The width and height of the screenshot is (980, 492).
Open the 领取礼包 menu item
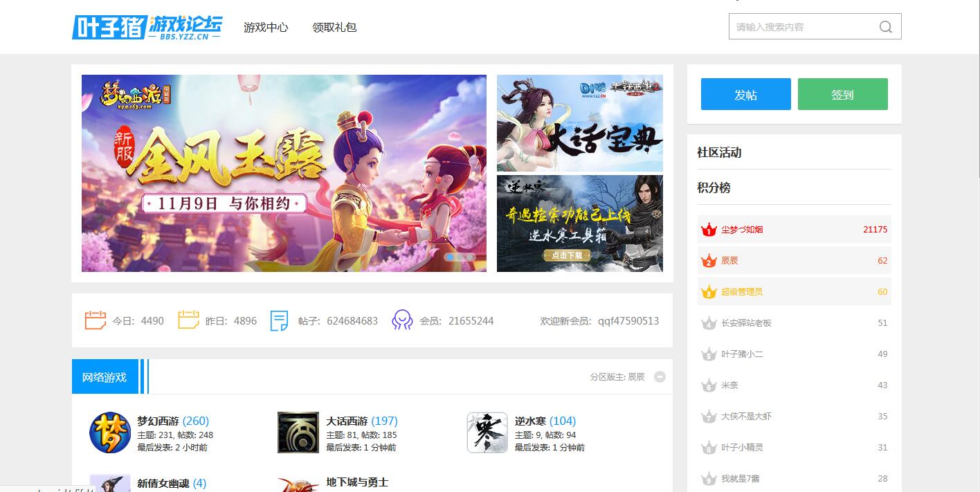pyautogui.click(x=334, y=28)
